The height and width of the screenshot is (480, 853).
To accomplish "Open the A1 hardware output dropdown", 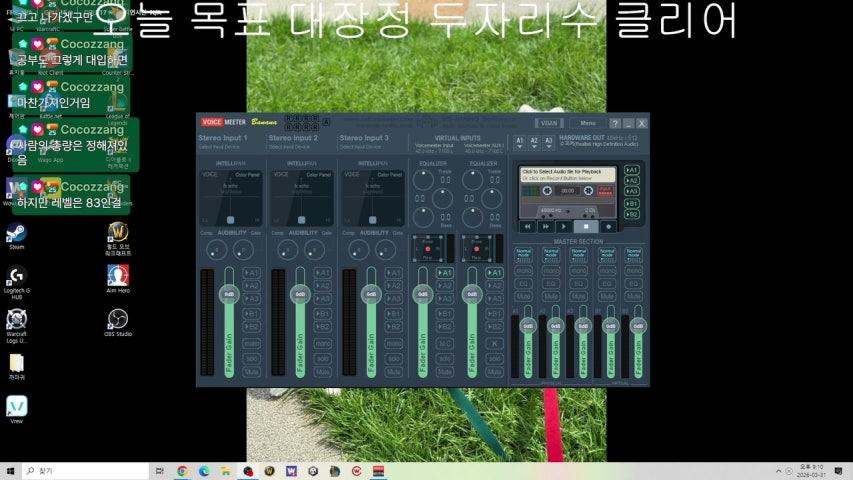I will click(519, 143).
